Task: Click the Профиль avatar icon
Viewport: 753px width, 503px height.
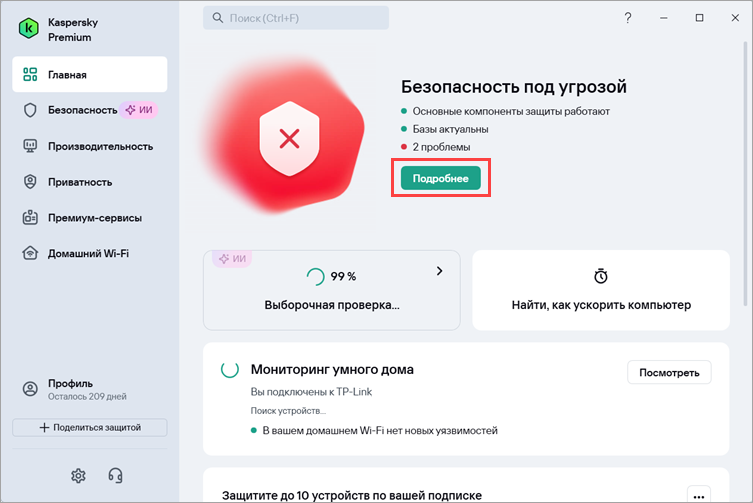Action: click(30, 389)
